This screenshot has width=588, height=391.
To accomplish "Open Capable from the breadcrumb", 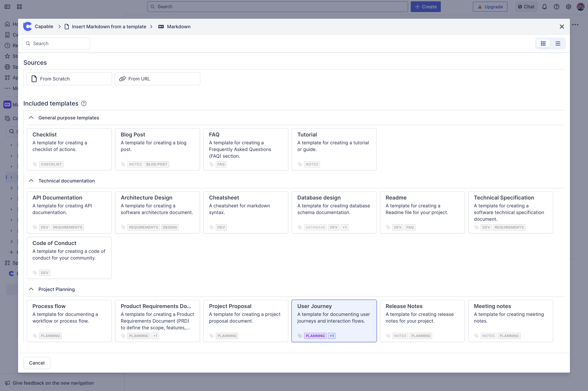I will pos(44,26).
